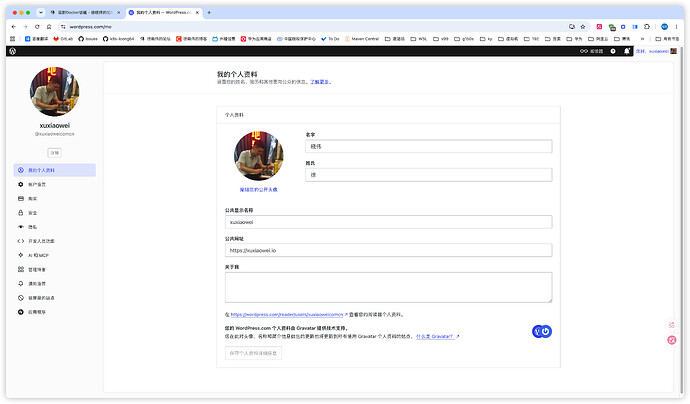Open the help circle icon beside the bell

coord(613,51)
